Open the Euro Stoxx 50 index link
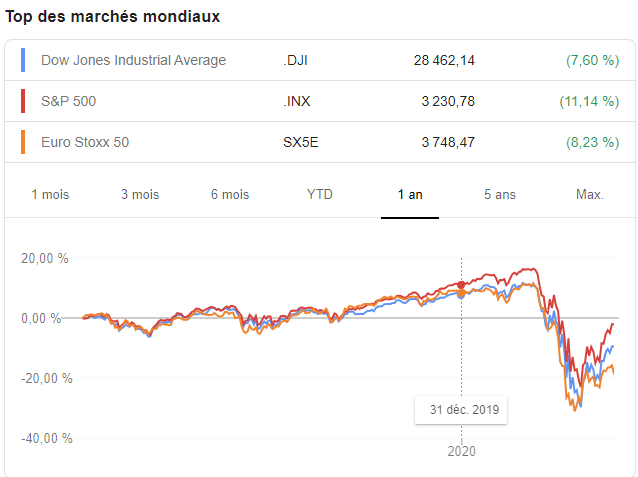 85,142
